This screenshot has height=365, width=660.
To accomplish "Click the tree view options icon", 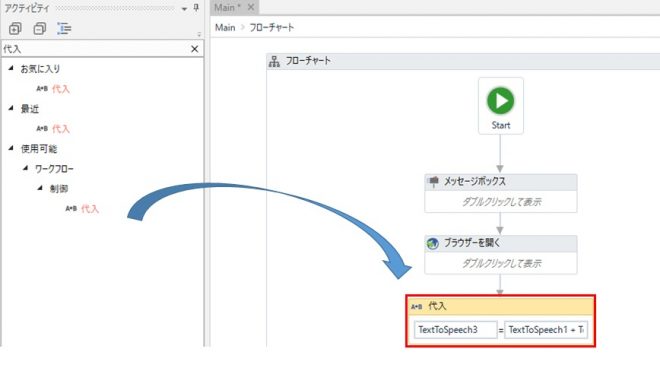I will [64, 29].
